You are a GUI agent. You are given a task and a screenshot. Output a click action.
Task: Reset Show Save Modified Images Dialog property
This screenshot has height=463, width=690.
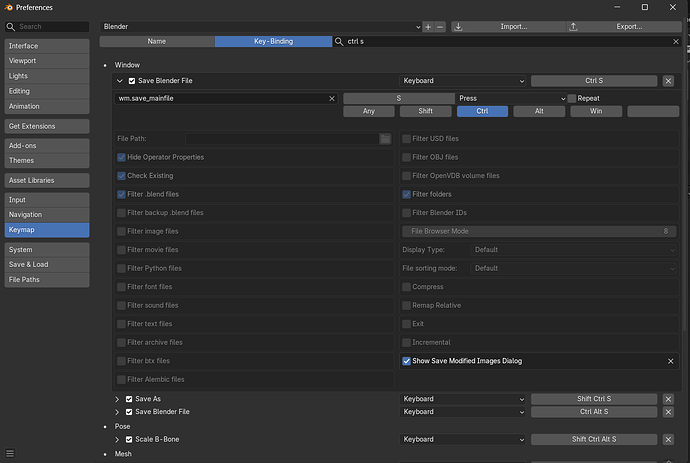tap(670, 361)
